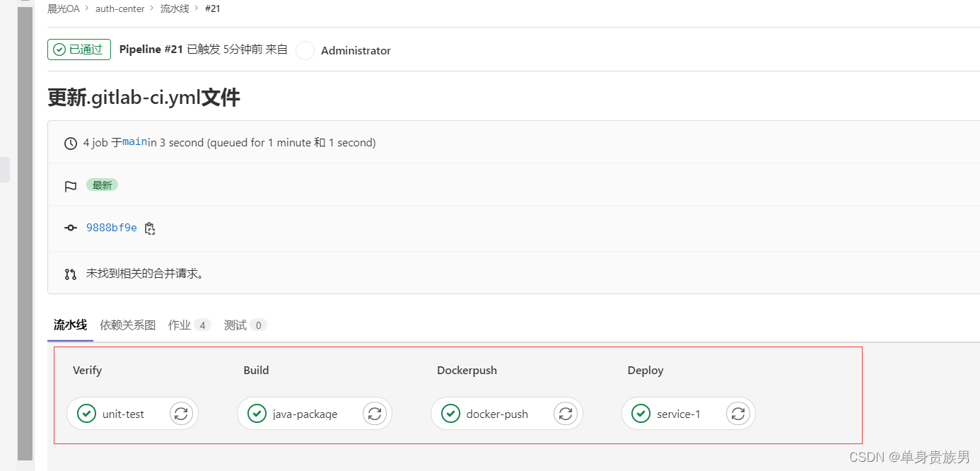Click the 更新.gitlab-ci.yml文件 title
The image size is (980, 471).
tap(144, 97)
